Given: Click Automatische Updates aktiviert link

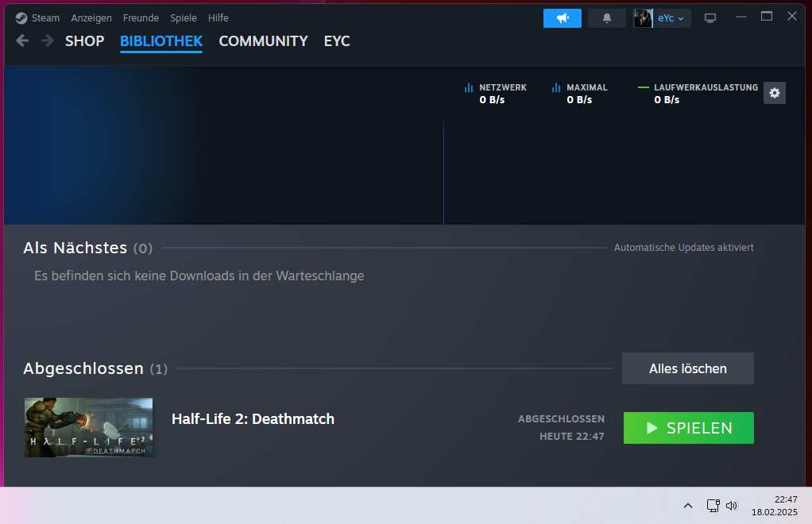Looking at the screenshot, I should 683,248.
